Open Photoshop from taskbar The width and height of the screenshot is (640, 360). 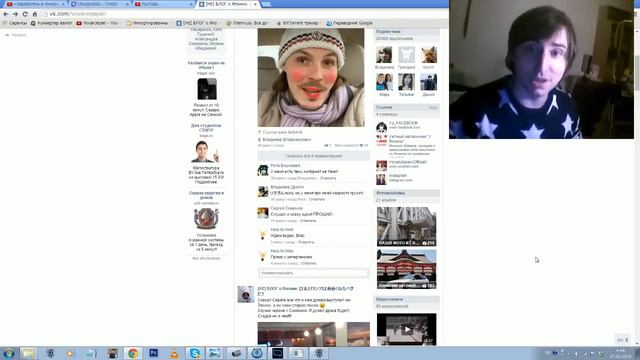tap(153, 353)
